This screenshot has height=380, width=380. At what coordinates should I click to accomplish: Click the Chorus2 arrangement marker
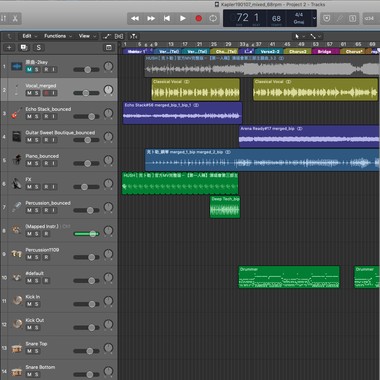pos(297,52)
